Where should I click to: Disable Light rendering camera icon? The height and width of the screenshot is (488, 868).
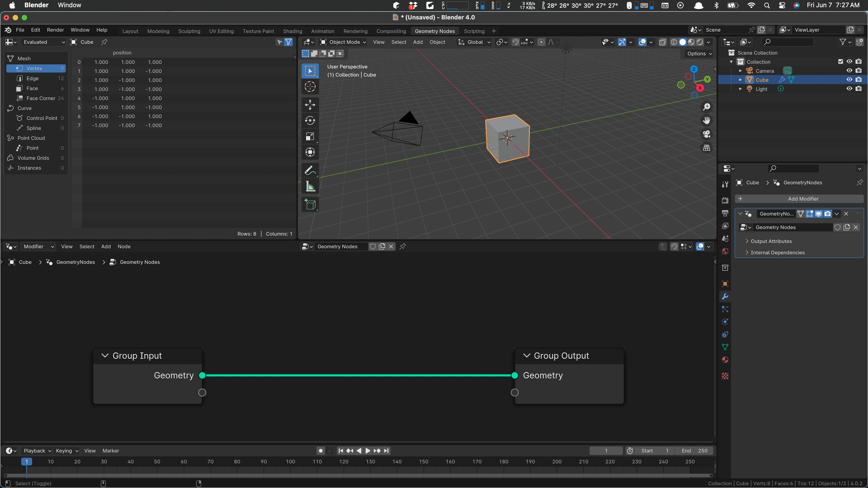coord(858,89)
